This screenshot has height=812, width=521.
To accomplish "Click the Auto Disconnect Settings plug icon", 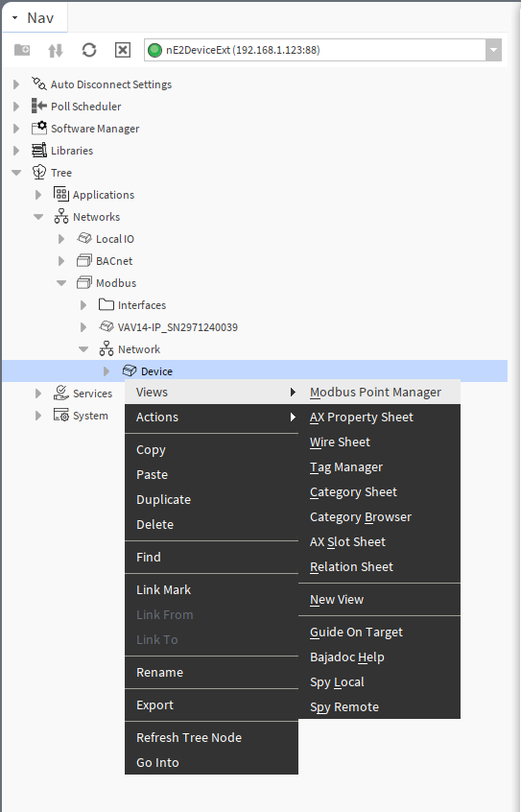I will (x=39, y=84).
